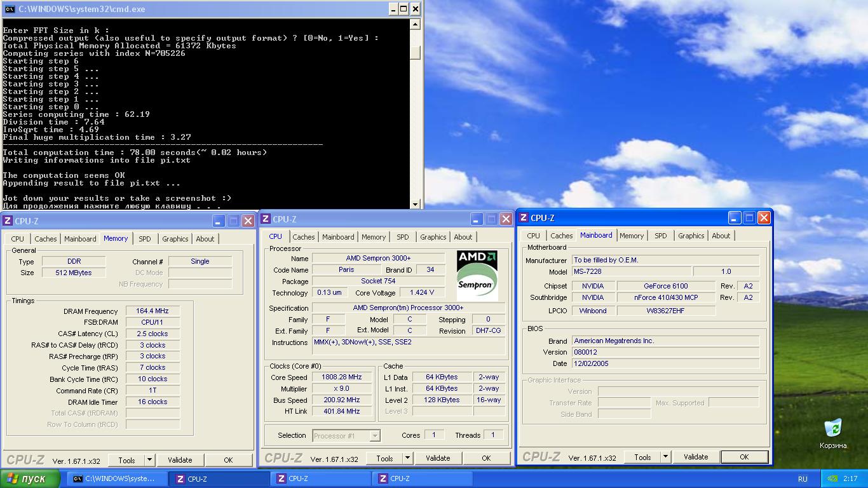Activate the first CPU-Z taskbar button
868x488 pixels.
219,479
